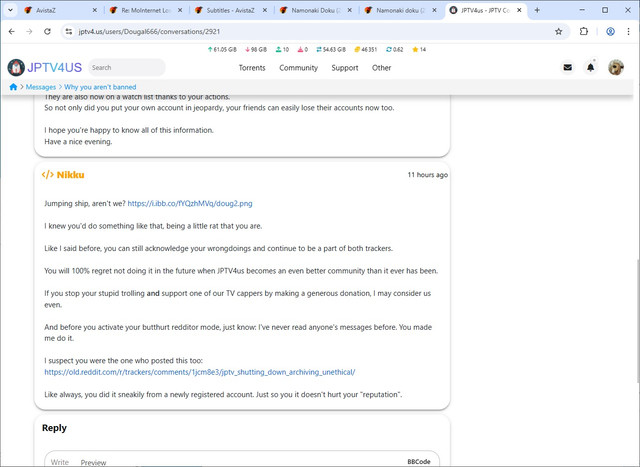Viewport: 640px width, 467px height.
Task: Open the Torrents menu
Action: pos(252,68)
